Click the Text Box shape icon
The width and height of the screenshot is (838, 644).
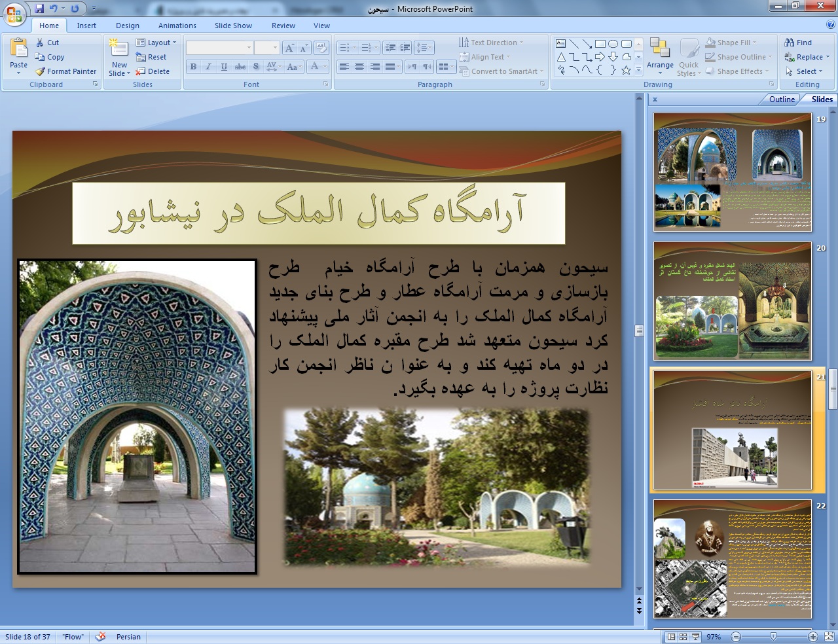pyautogui.click(x=561, y=44)
